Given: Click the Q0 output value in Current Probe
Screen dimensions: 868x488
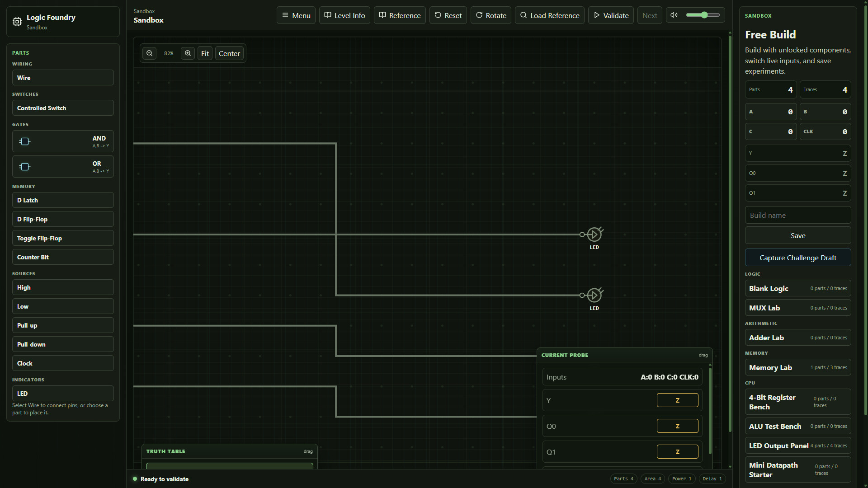Looking at the screenshot, I should pyautogui.click(x=677, y=426).
